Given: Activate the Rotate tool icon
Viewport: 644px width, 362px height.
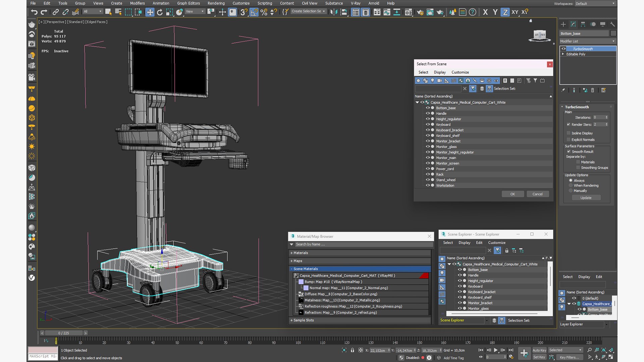Looking at the screenshot, I should 160,12.
